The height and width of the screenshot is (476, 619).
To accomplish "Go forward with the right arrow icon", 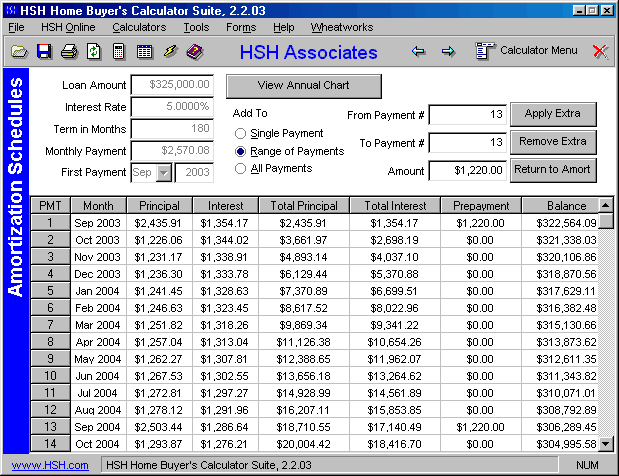I will 448,51.
